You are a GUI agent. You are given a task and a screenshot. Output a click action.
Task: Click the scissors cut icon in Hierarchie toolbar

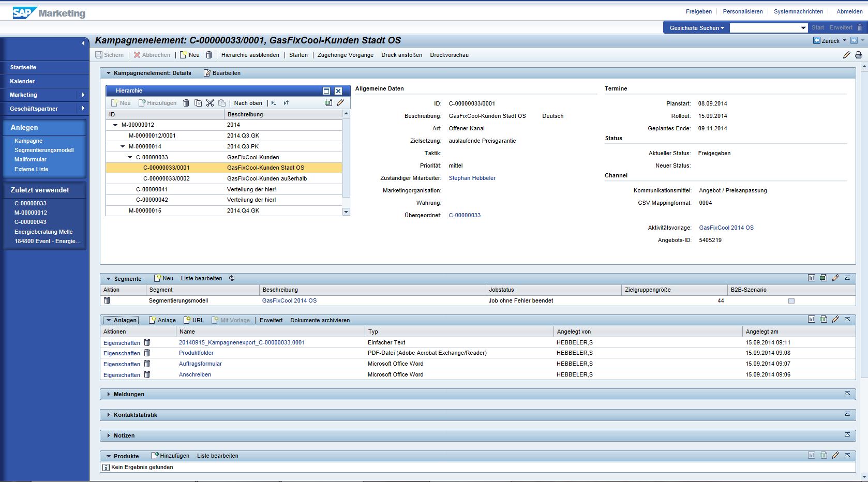(x=210, y=103)
